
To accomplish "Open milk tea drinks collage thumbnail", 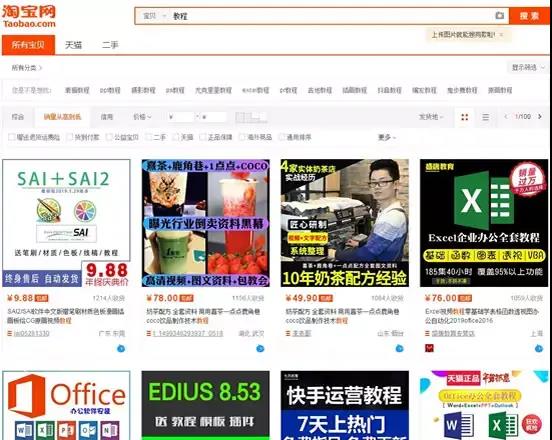I will [206, 223].
